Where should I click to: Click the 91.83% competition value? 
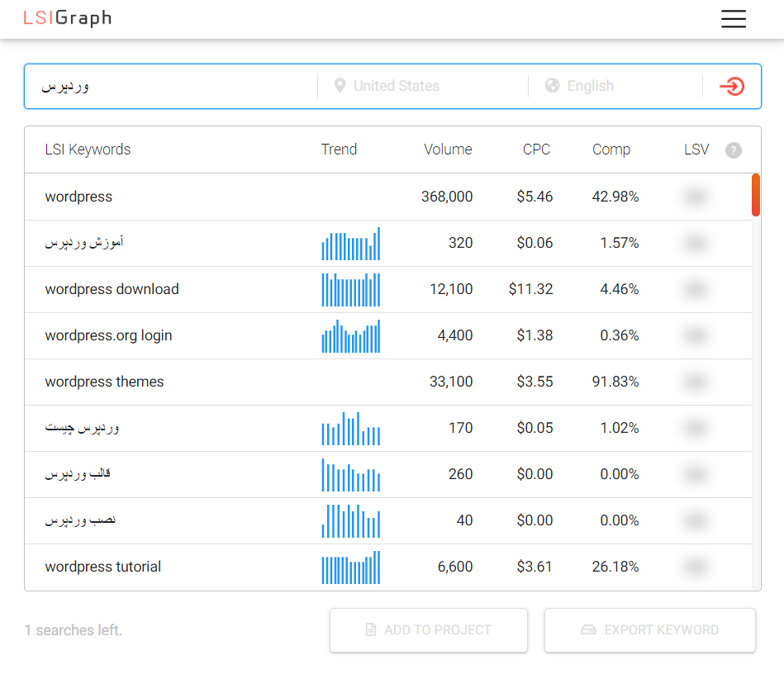point(615,382)
